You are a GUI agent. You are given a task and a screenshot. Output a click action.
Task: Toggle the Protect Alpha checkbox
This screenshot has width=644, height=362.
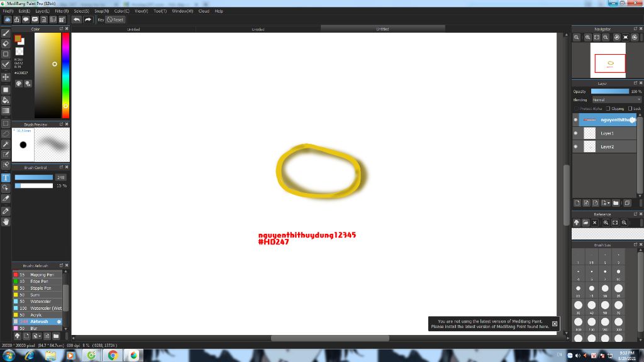(x=577, y=109)
